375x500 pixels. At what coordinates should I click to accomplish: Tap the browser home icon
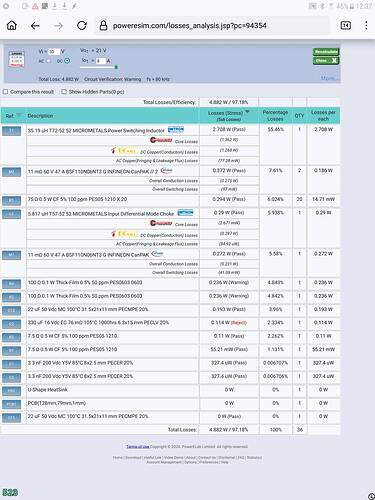(x=12, y=25)
